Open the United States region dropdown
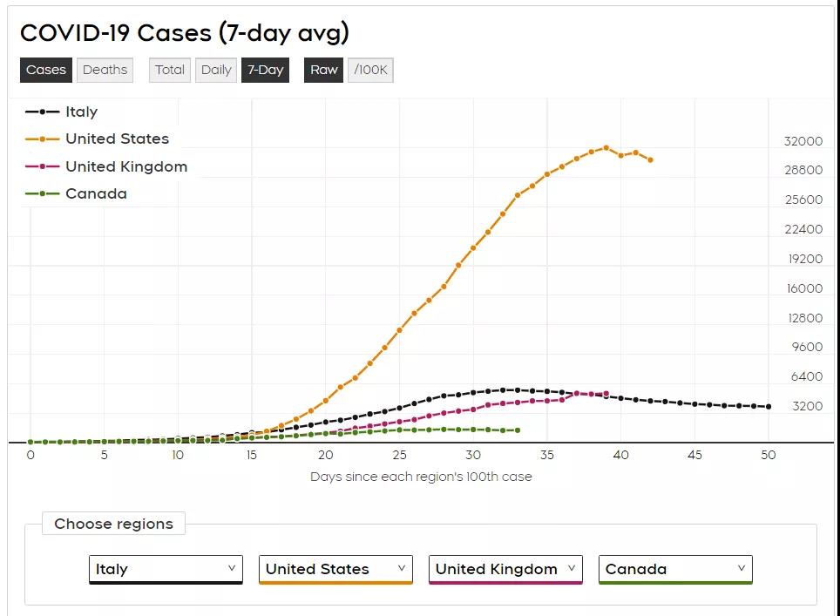This screenshot has height=616, width=840. (335, 569)
